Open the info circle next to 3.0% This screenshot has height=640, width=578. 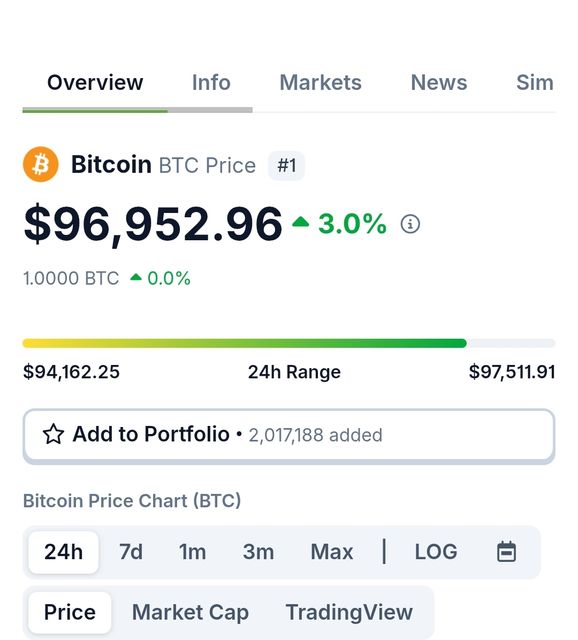410,224
